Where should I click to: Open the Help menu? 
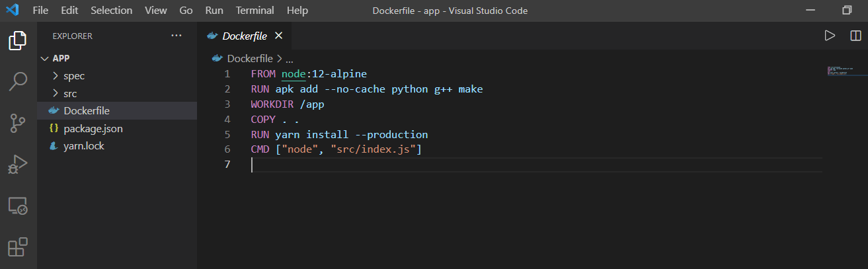point(297,11)
